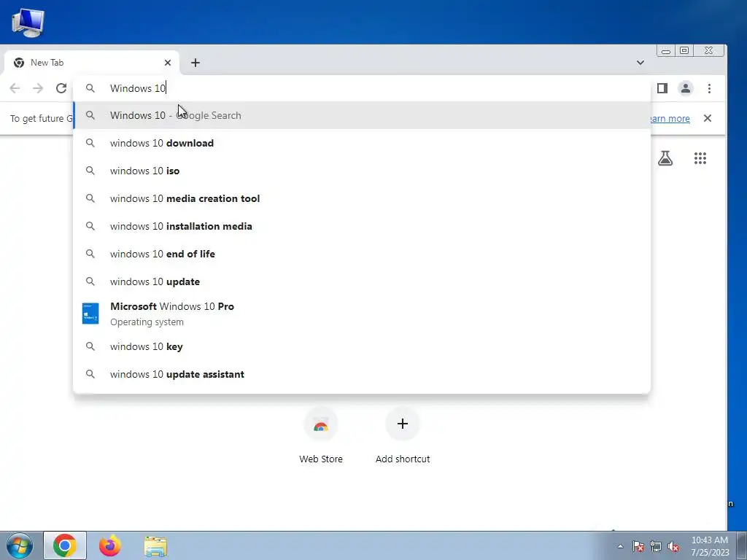Minimize the Chrome window
Image resolution: width=747 pixels, height=560 pixels.
[x=666, y=50]
